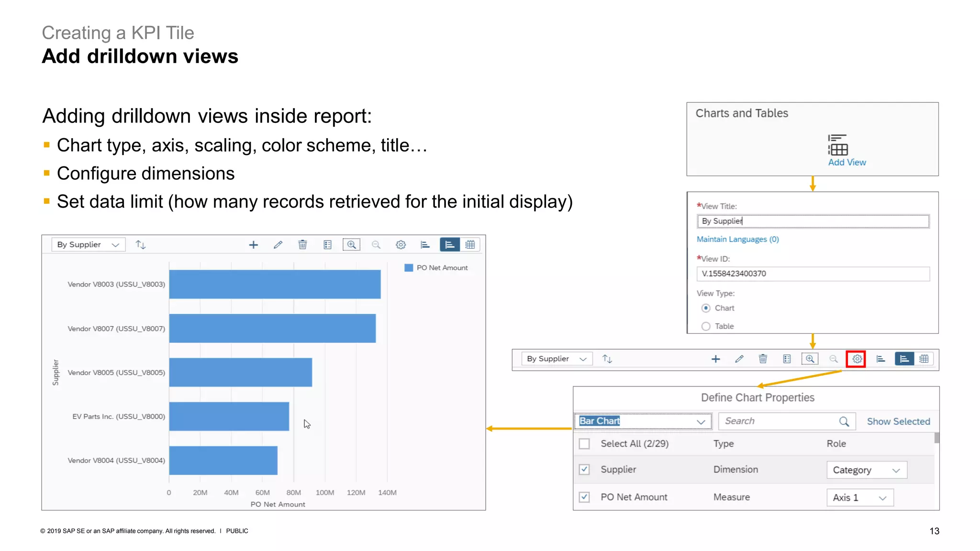Click the search magnifier in Define Chart Properties
This screenshot has height=551, width=980.
pyautogui.click(x=844, y=421)
